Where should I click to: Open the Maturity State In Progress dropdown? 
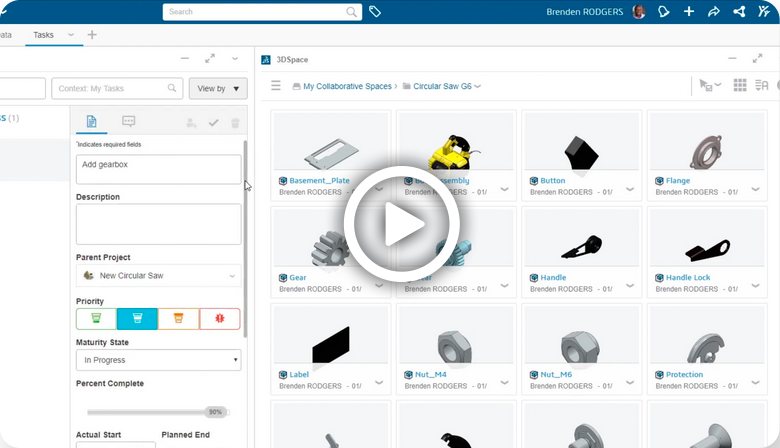coord(159,360)
